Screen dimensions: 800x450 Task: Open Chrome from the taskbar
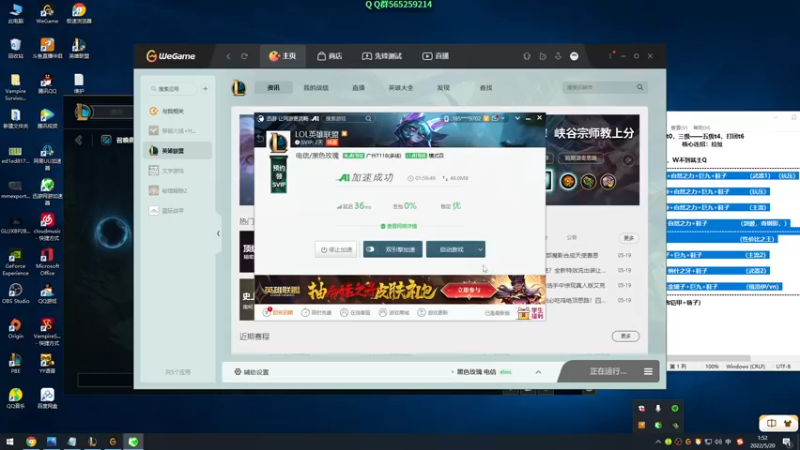pos(31,441)
